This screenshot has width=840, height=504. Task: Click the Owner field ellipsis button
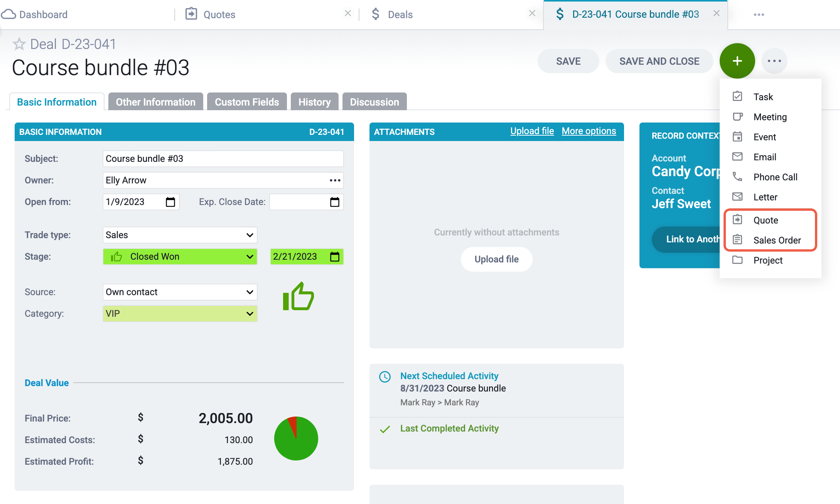point(335,180)
